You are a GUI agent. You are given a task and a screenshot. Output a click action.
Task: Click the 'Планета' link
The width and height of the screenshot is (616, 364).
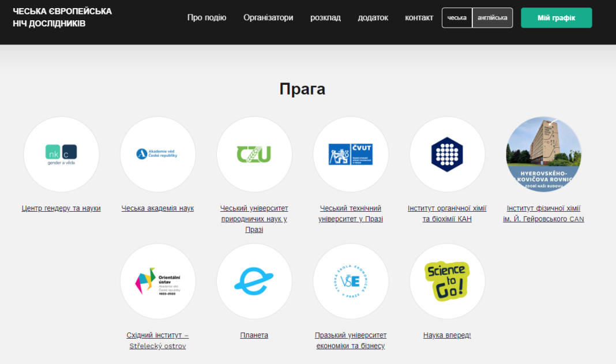click(x=254, y=335)
